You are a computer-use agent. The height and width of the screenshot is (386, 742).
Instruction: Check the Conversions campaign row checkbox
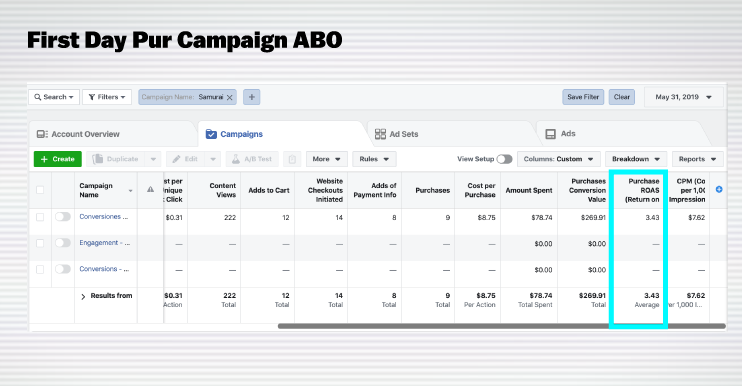(x=40, y=269)
